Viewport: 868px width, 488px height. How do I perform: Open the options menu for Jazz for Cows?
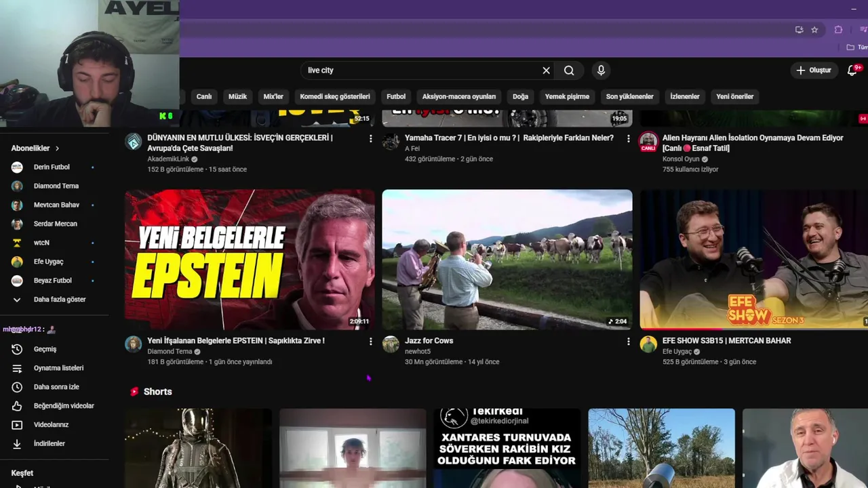pos(628,342)
